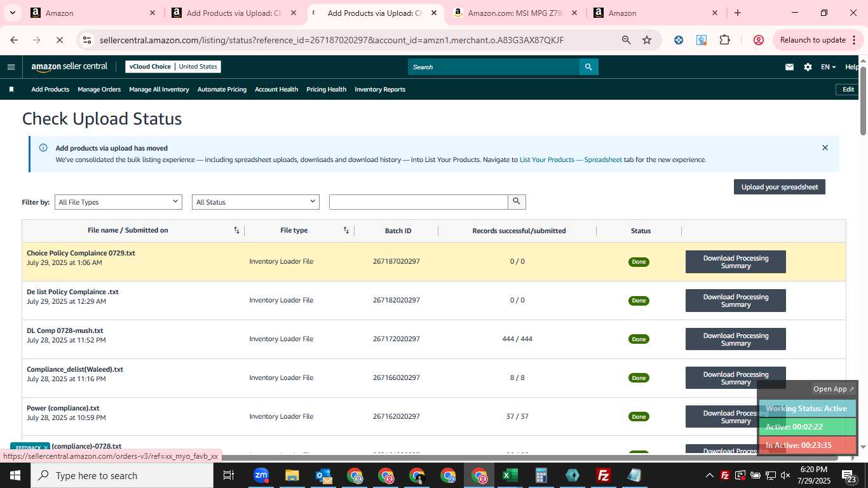The width and height of the screenshot is (868, 488).
Task: Open the Chrome extensions puzzle icon
Action: point(724,40)
